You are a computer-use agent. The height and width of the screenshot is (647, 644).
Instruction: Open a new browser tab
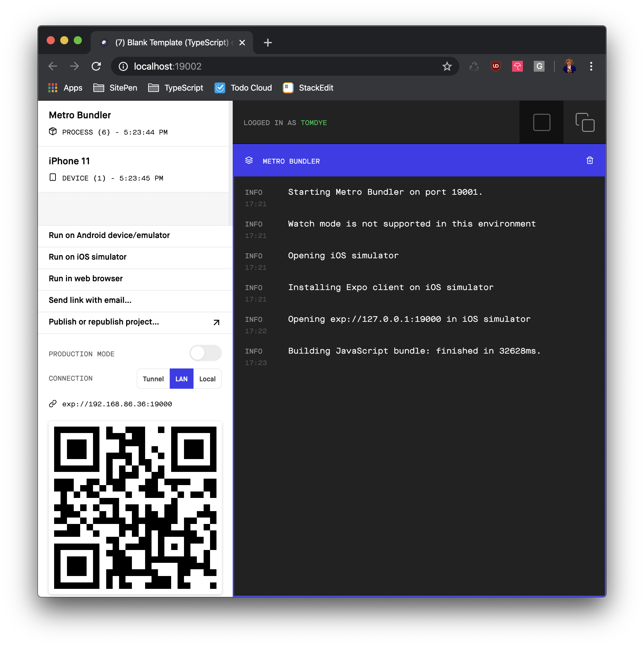(268, 43)
